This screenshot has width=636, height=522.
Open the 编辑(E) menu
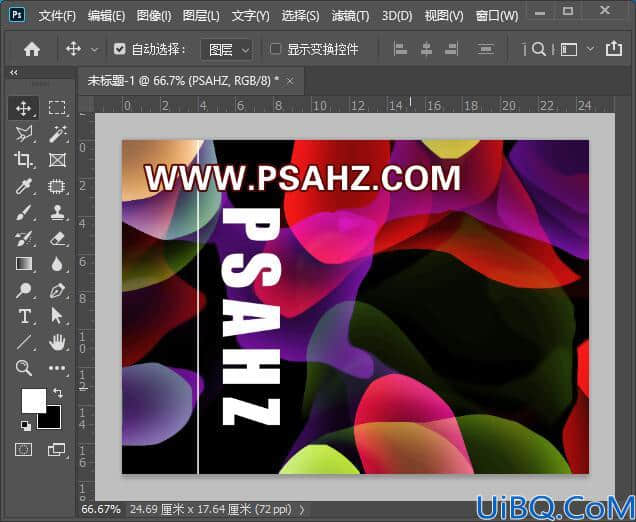(x=106, y=16)
